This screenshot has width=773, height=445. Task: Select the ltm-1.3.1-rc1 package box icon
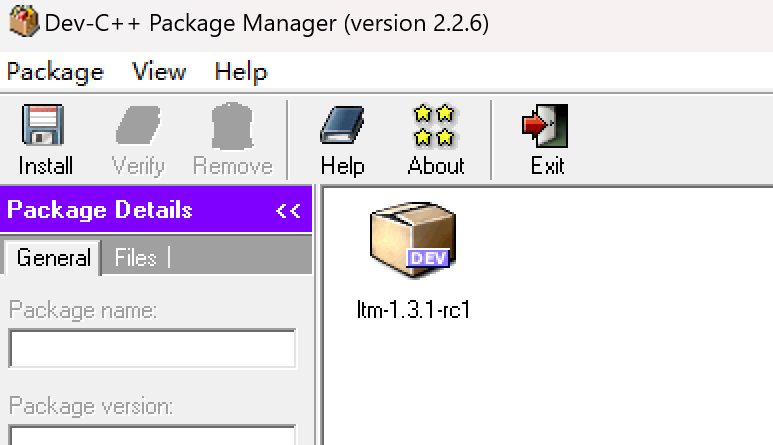(413, 240)
